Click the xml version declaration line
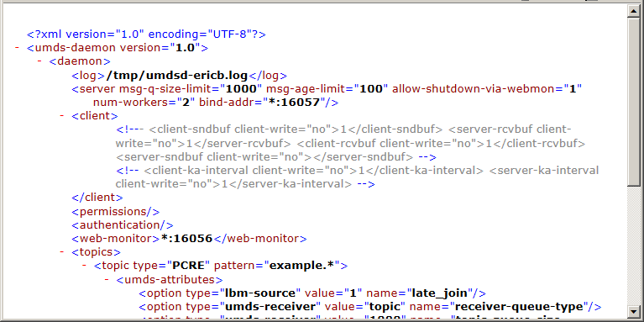The height and width of the screenshot is (322, 644). tap(146, 34)
